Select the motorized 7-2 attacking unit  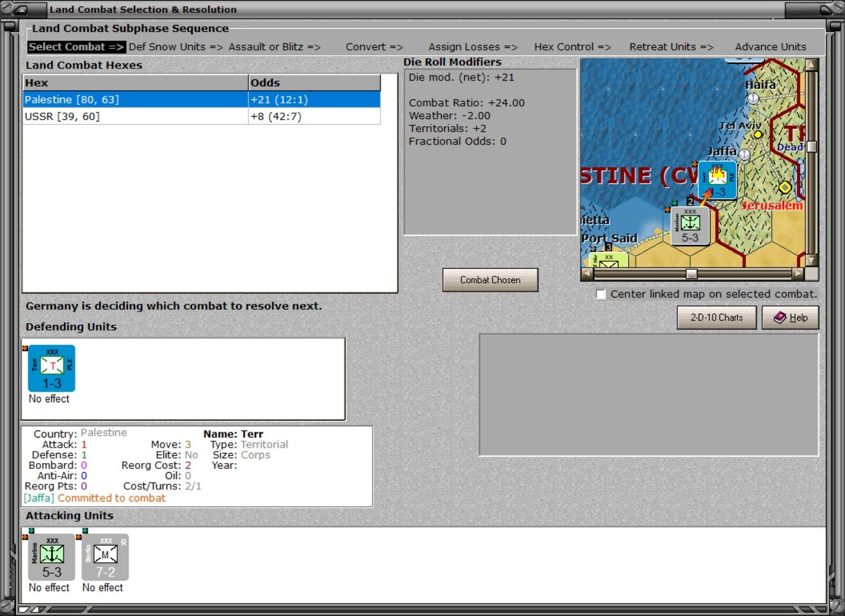coord(106,557)
